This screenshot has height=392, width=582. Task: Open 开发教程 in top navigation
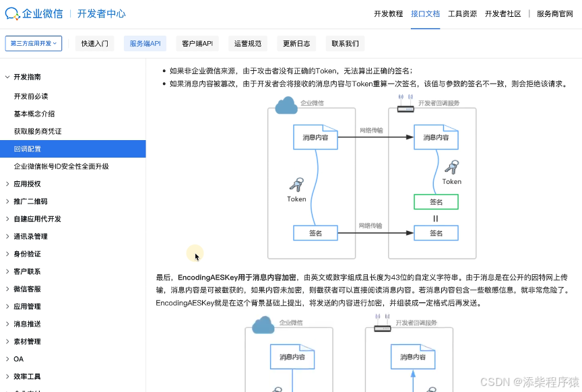click(x=388, y=13)
